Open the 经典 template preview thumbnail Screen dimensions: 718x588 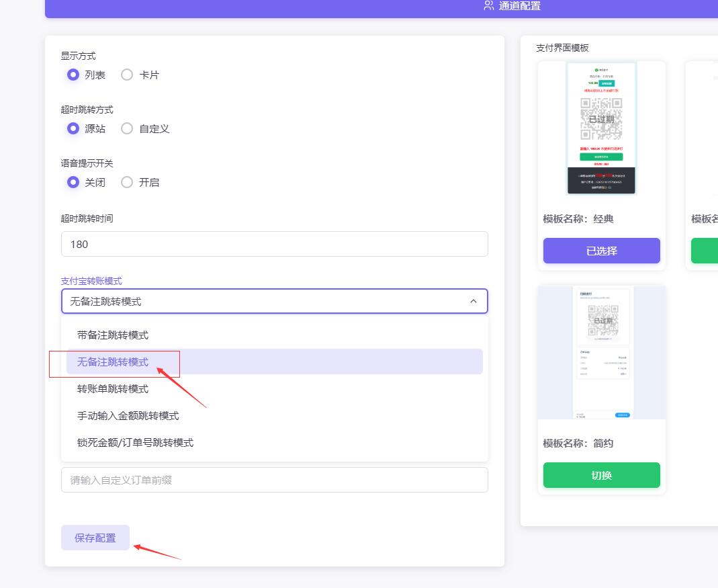tap(601, 128)
